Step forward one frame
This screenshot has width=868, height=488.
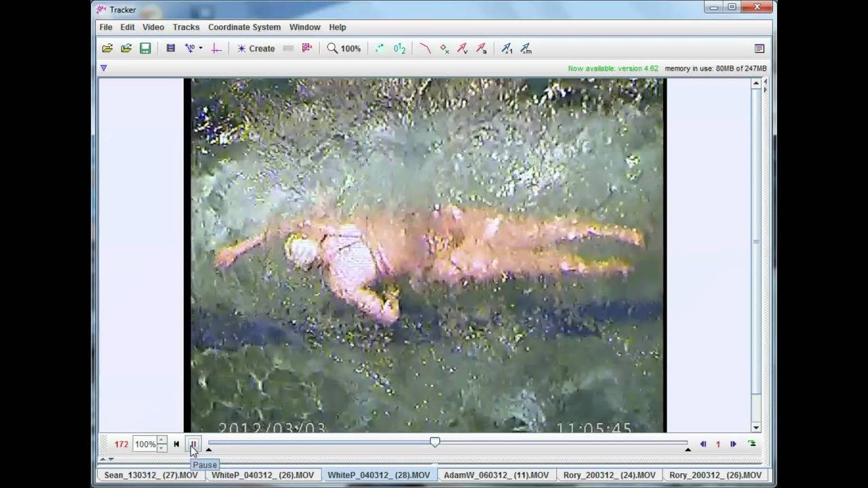click(733, 445)
